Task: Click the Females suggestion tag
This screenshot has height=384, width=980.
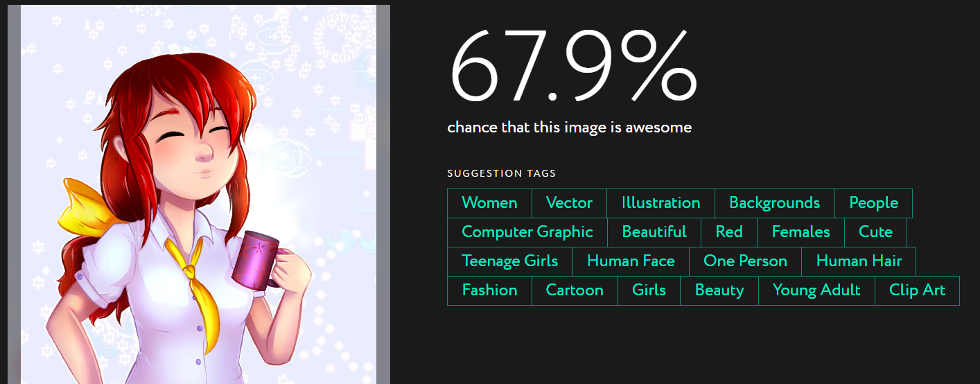Action: pos(800,232)
